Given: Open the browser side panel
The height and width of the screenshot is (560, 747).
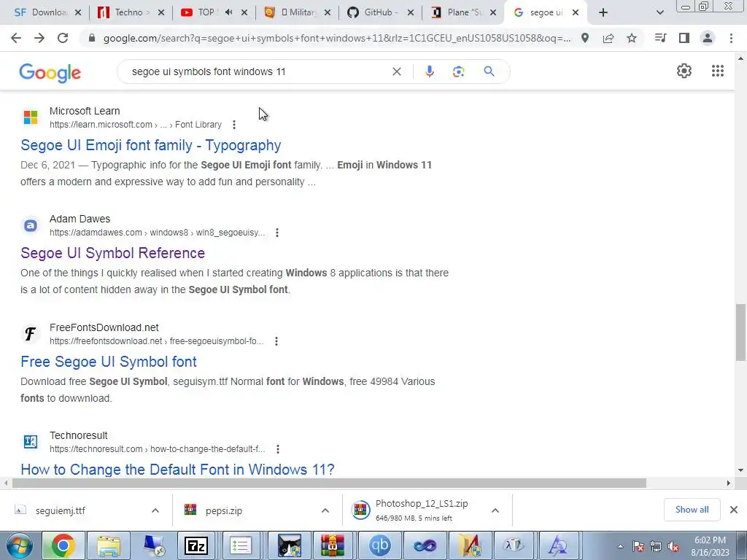Looking at the screenshot, I should pos(684,38).
